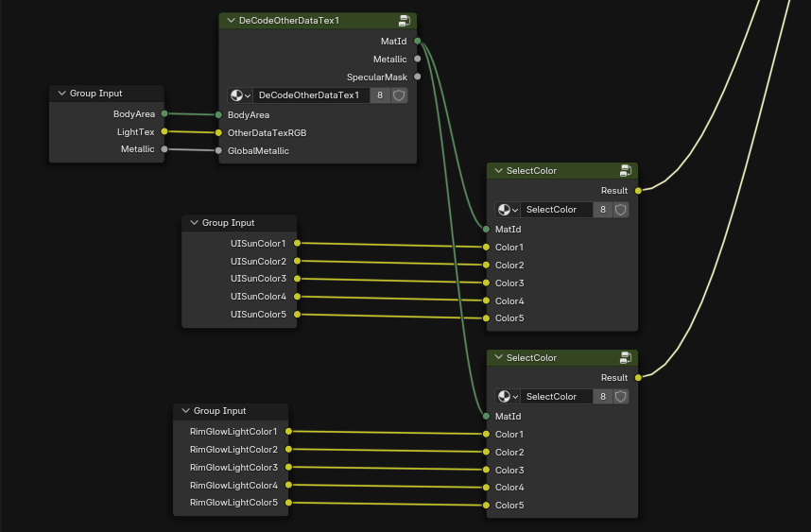The height and width of the screenshot is (532, 811).
Task: Click user count 8 in DeCodeOtherDataTex1 node
Action: click(380, 95)
